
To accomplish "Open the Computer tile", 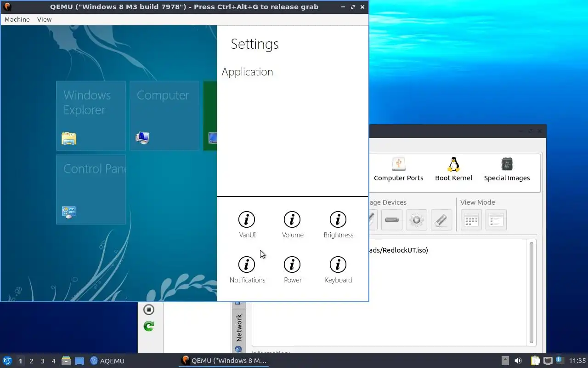I will click(x=164, y=116).
